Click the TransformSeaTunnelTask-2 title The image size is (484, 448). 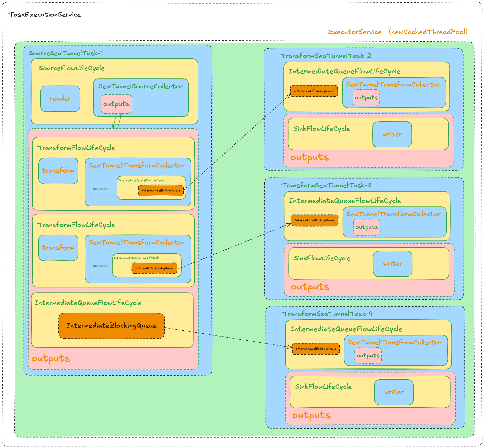[x=326, y=56]
